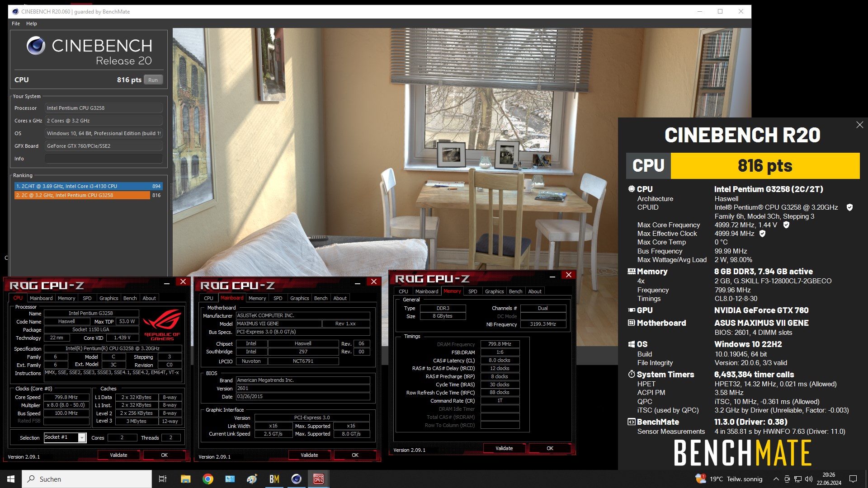Switch to ROG CPU-Z via its taskbar icon

point(319,479)
